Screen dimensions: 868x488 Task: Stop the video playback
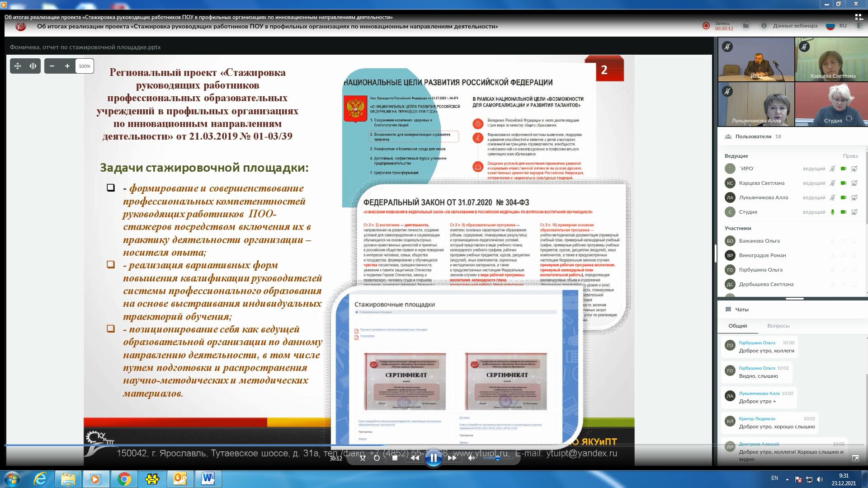click(395, 458)
